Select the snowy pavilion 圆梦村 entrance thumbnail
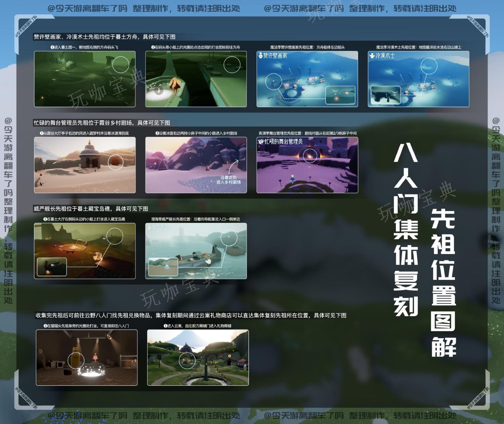 point(85,165)
